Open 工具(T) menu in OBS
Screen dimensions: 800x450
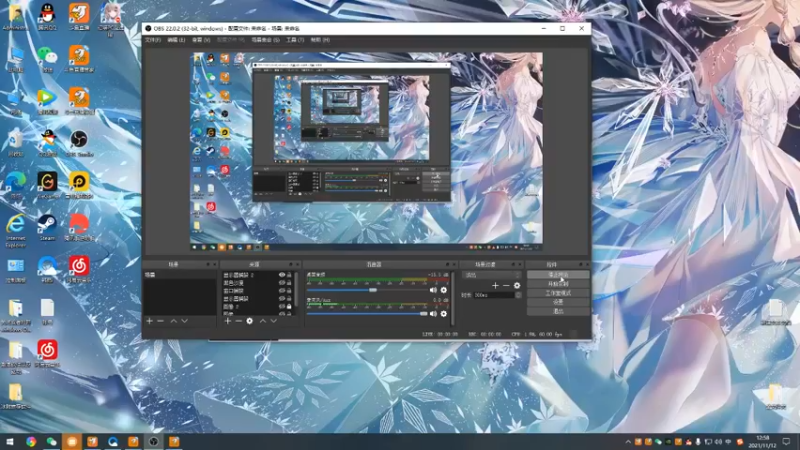(x=295, y=40)
